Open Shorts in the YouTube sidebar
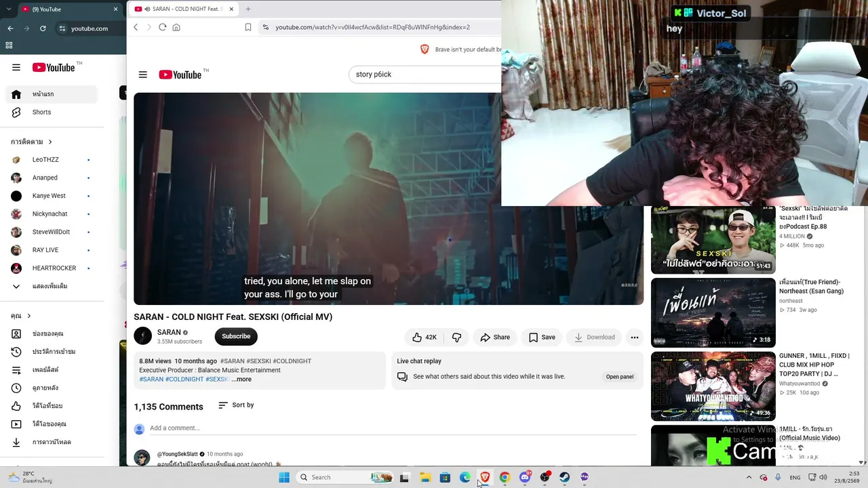This screenshot has width=868, height=488. pos(52,113)
